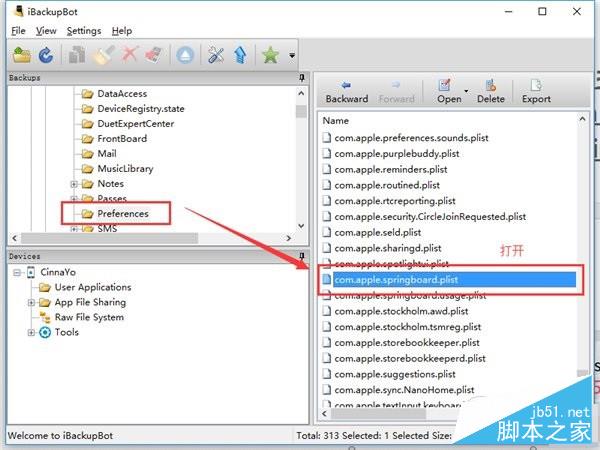This screenshot has width=600, height=450.
Task: Select com.apple.rtcreporting.plist file
Action: 395,201
